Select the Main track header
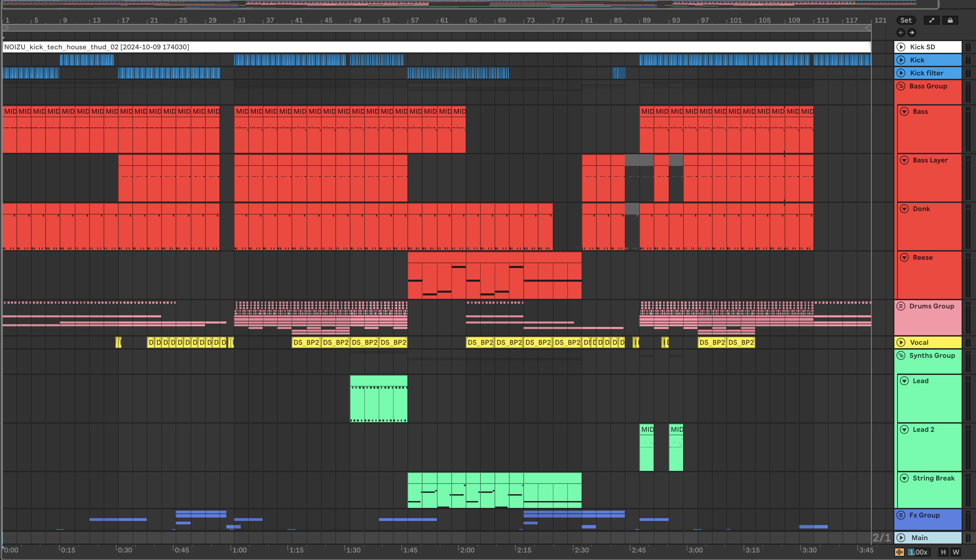This screenshot has width=976, height=560. (928, 538)
